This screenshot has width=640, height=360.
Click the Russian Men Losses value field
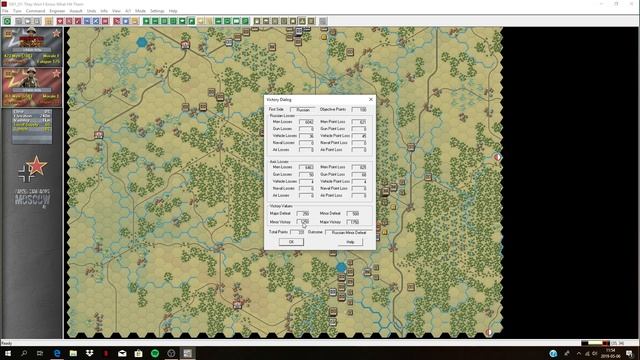306,122
